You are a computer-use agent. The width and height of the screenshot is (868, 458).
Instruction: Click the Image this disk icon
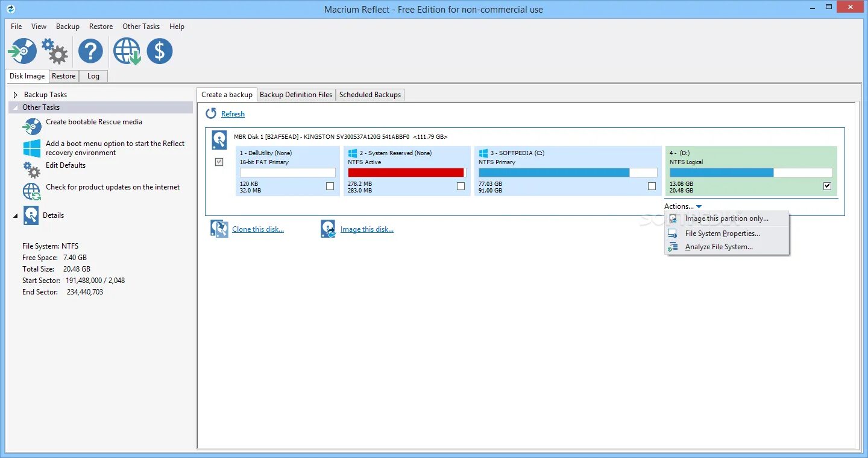click(329, 229)
